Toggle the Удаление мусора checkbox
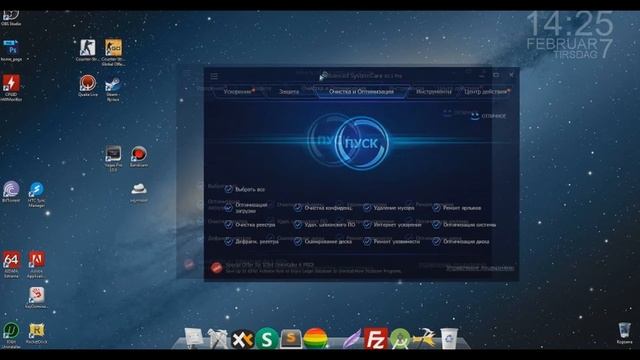 tap(367, 208)
